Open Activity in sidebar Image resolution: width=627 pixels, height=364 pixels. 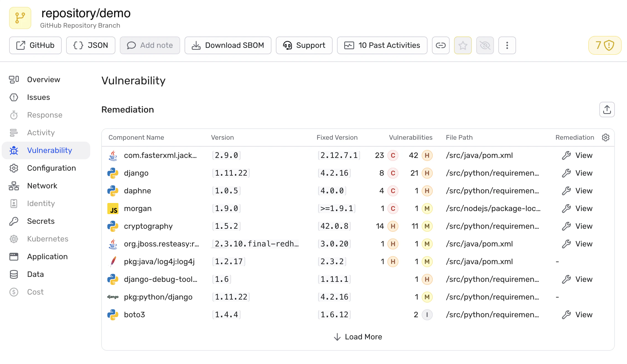[x=46, y=133]
